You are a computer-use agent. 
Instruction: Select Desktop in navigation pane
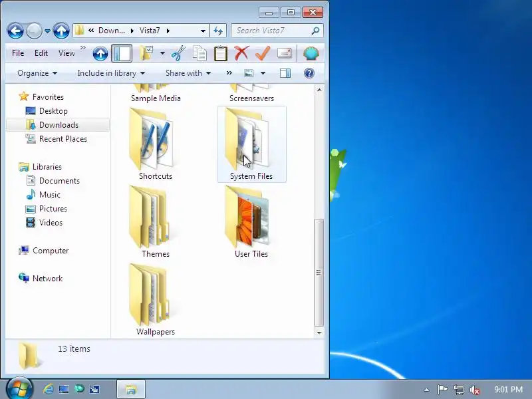pyautogui.click(x=53, y=111)
